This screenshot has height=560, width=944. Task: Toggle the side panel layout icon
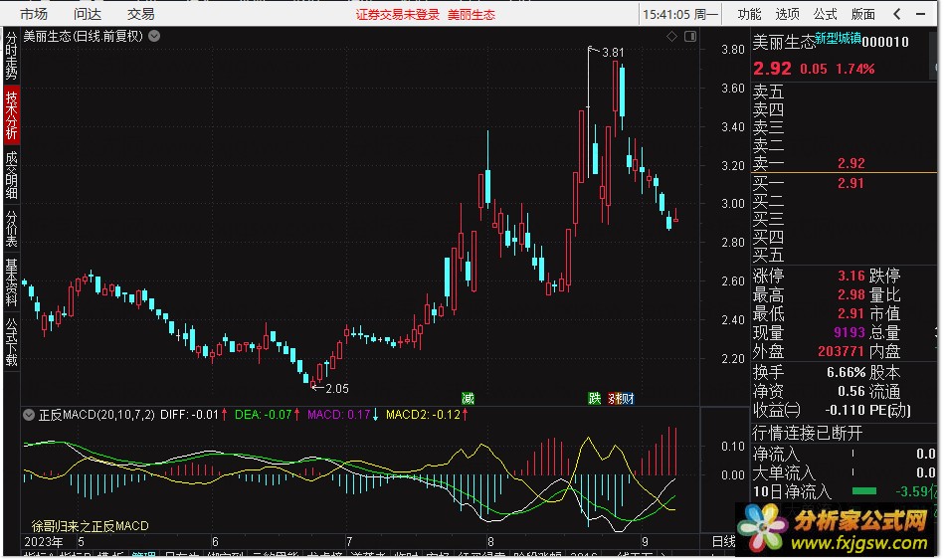pos(690,36)
